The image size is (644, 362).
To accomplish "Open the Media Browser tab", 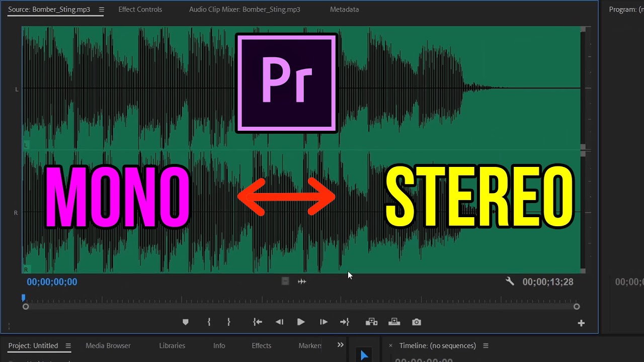I will coord(108,346).
